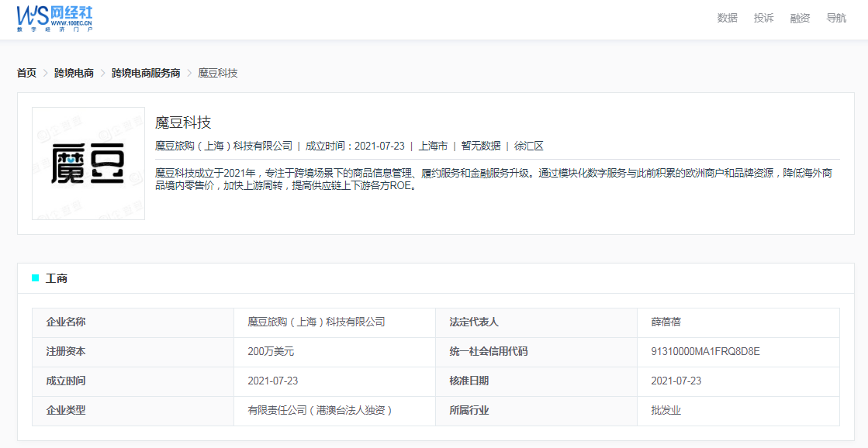Click the 企业名称 label cell
Screen dimensions: 868x448
coord(133,322)
